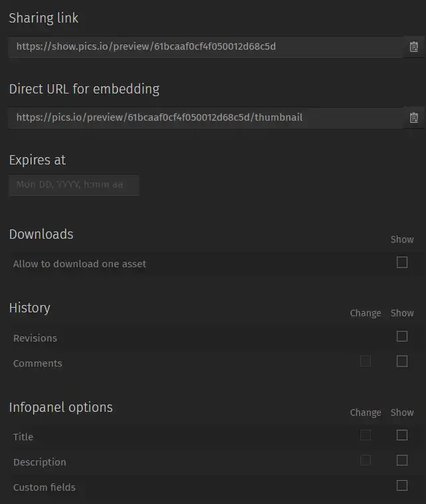
Task: Check Change for Title
Action: [x=366, y=435]
